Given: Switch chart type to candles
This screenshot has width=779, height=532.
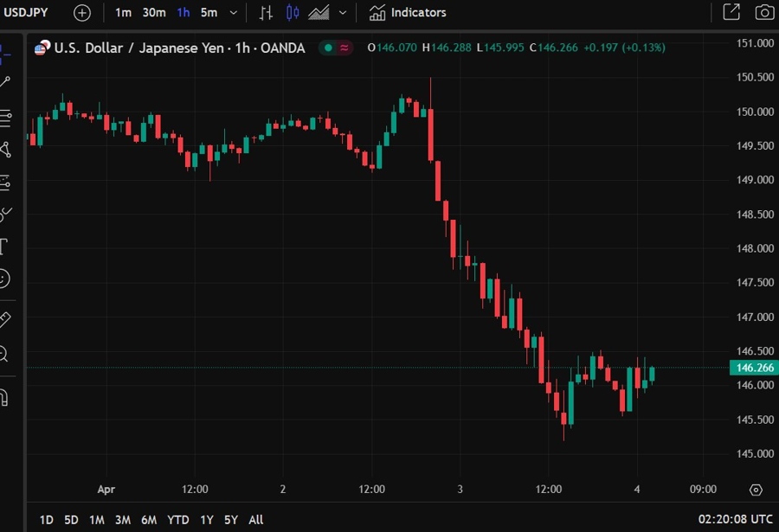Looking at the screenshot, I should click(293, 13).
